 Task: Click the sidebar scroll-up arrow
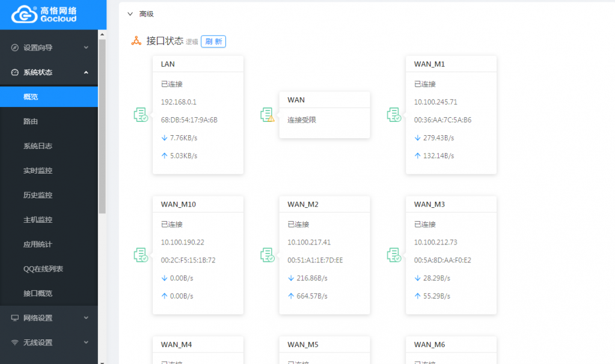pos(102,34)
